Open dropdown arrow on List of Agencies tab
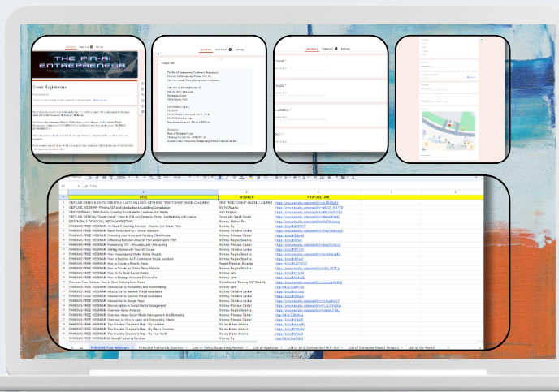 pyautogui.click(x=281, y=347)
